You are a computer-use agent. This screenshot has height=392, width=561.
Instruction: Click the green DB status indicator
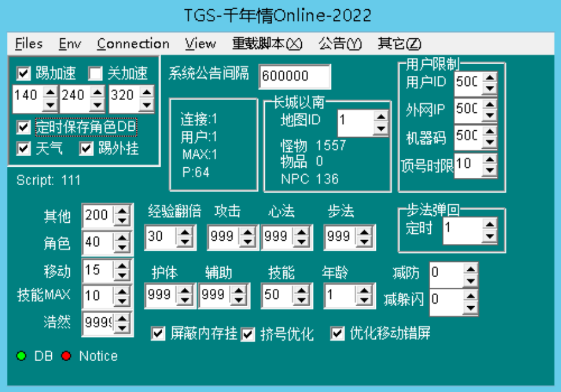22,356
